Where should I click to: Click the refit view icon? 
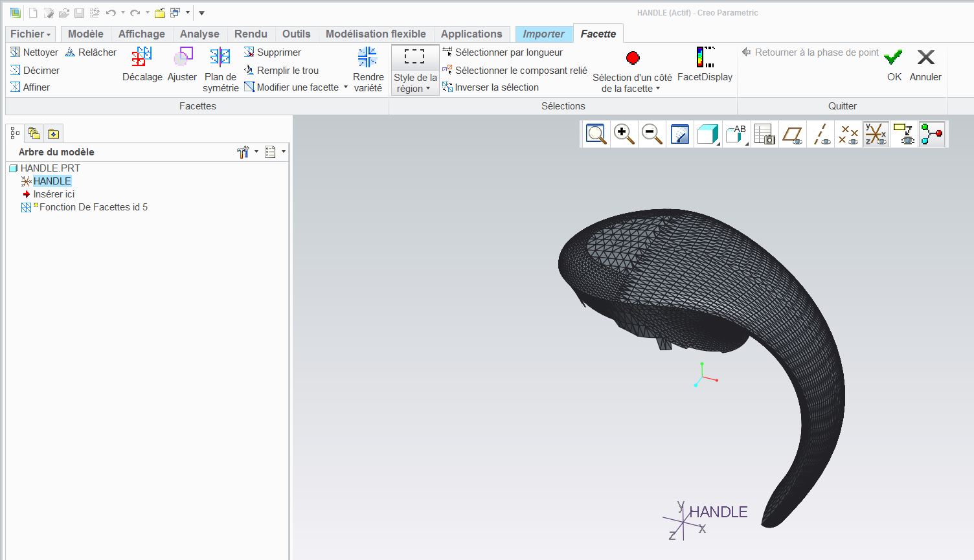(x=596, y=134)
